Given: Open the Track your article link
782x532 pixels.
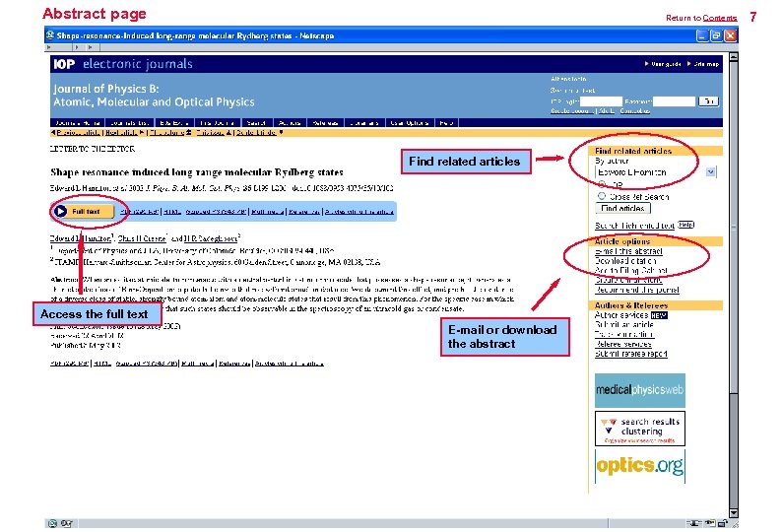Looking at the screenshot, I should click(x=624, y=334).
